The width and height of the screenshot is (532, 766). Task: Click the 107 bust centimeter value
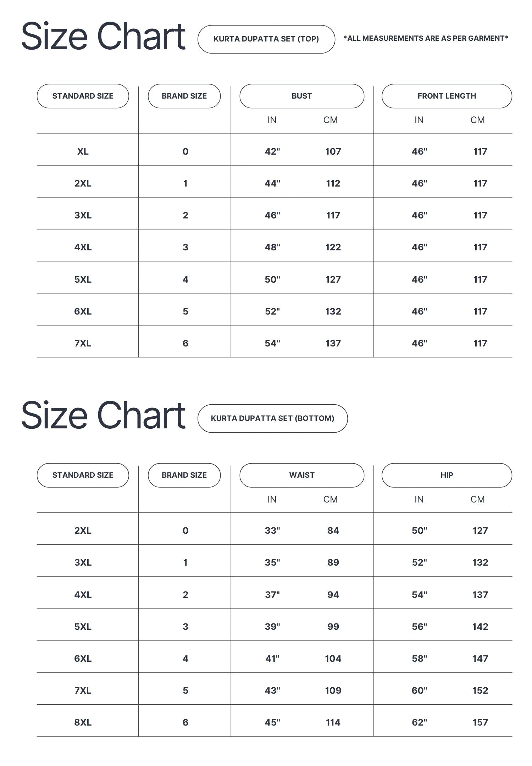[x=333, y=151]
